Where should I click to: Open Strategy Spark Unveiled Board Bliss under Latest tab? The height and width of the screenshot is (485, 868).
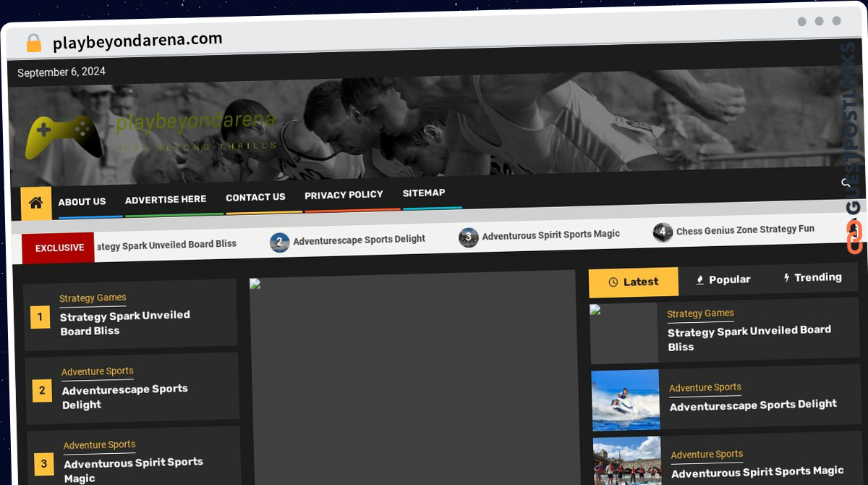749,338
